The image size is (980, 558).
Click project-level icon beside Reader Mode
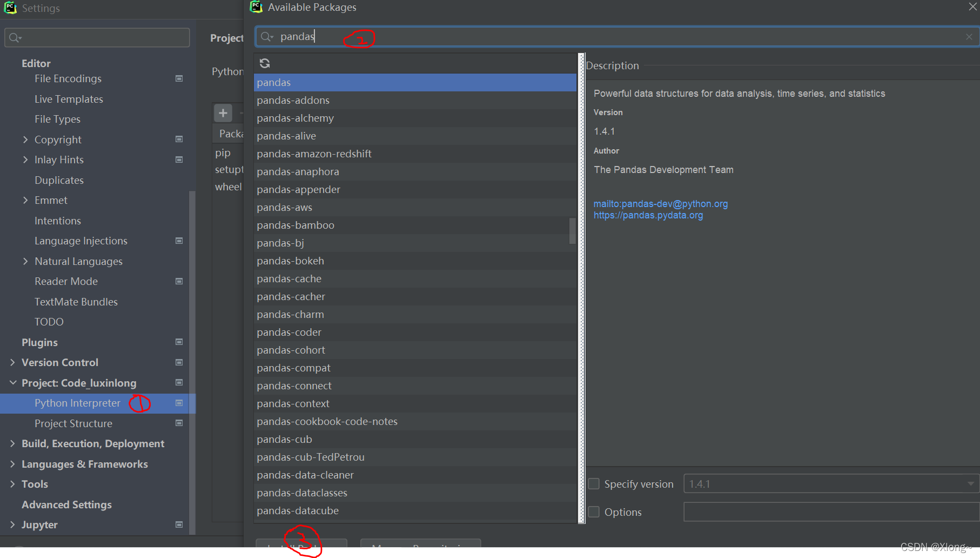pyautogui.click(x=179, y=281)
